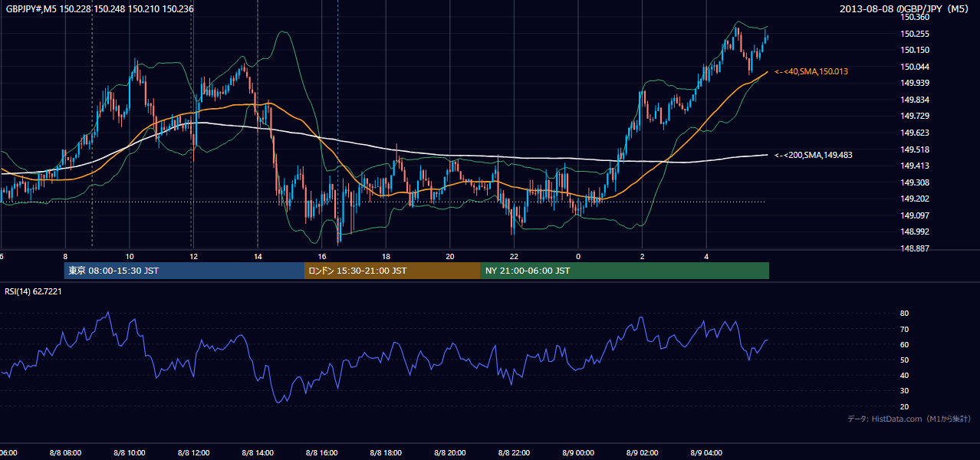The width and height of the screenshot is (980, 460).
Task: Click the 8/9 00:00 time axis label
Action: pyautogui.click(x=577, y=452)
